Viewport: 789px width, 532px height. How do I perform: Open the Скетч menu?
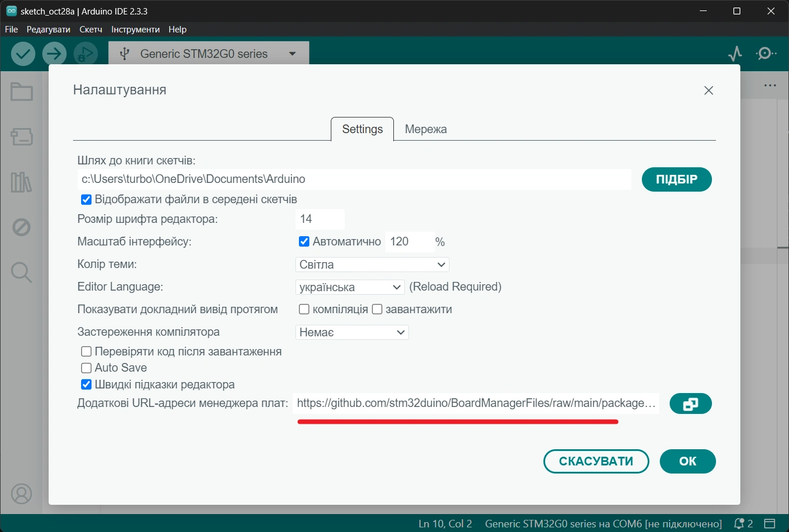point(91,29)
